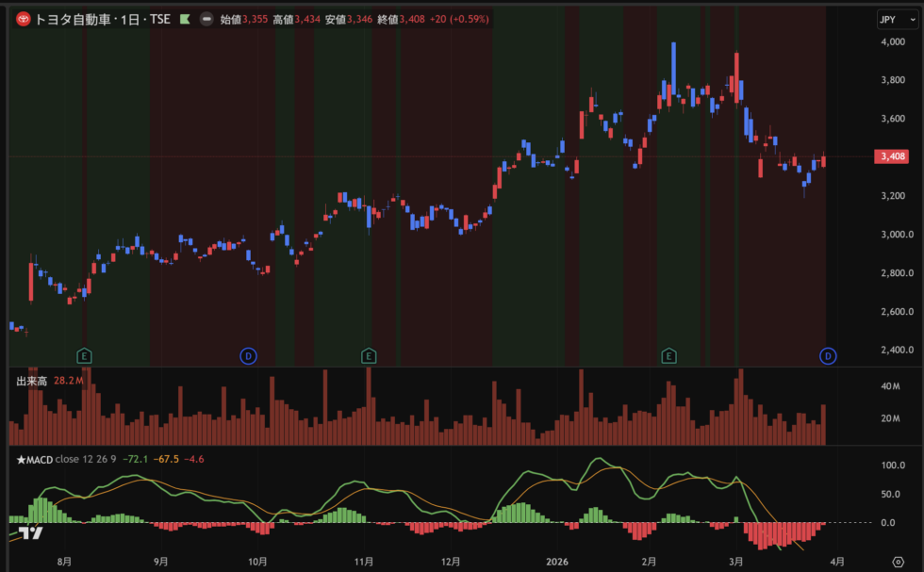Click the Toyota logo icon
Screen dimensions: 924x572
pos(23,19)
